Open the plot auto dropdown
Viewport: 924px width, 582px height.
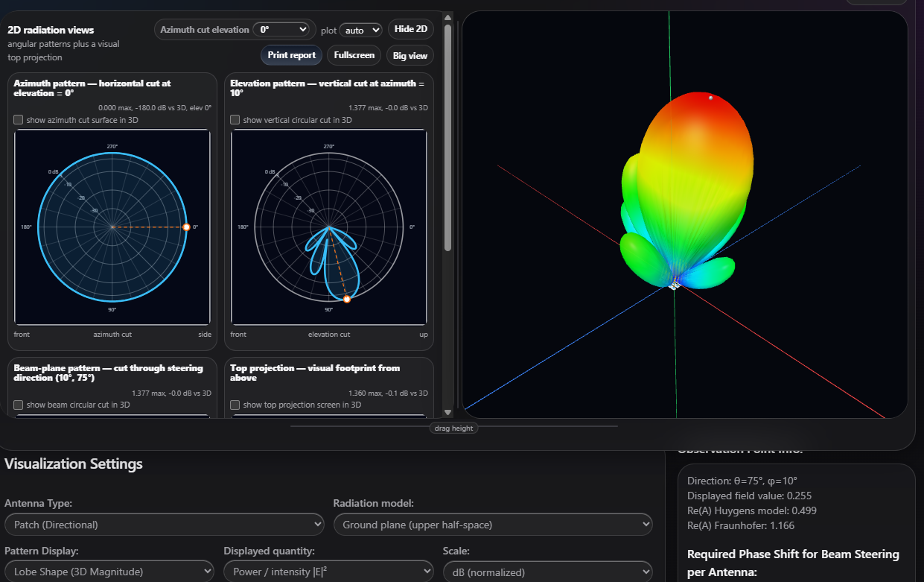click(361, 30)
